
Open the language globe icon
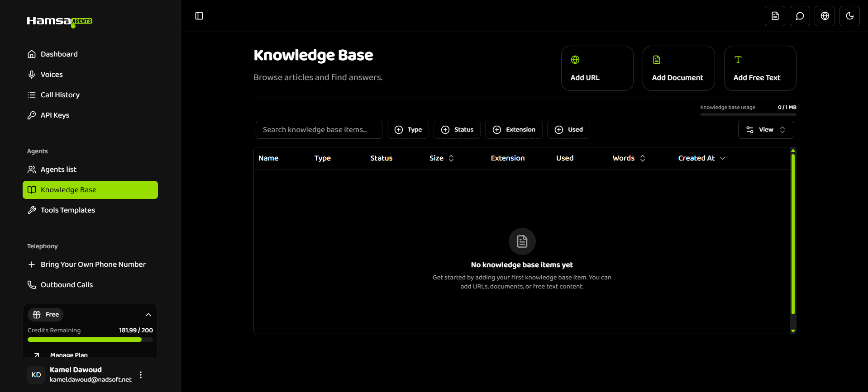click(x=825, y=16)
